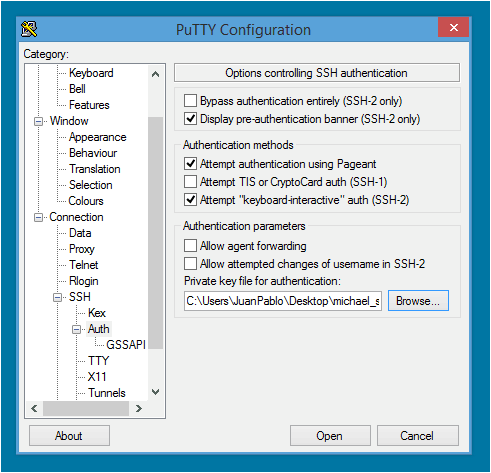The width and height of the screenshot is (491, 473).
Task: Open Proxy settings
Action: coord(82,249)
